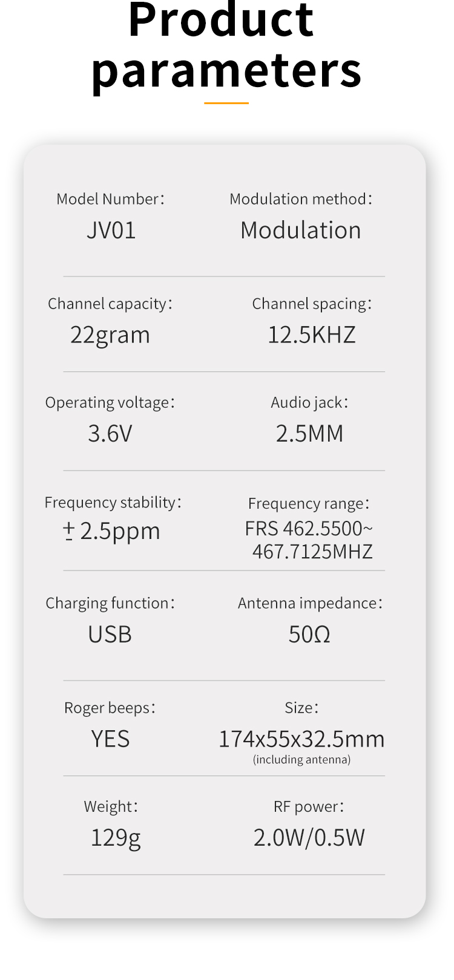Click the 2.0W/0.5W RF power value
The image size is (454, 980).
click(309, 838)
